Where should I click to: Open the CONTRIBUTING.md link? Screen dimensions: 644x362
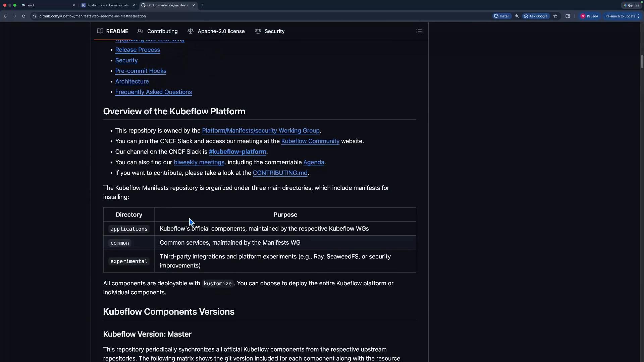[280, 173]
